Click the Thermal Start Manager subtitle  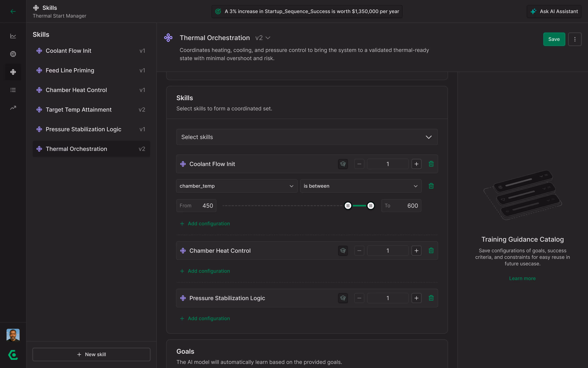click(x=59, y=16)
